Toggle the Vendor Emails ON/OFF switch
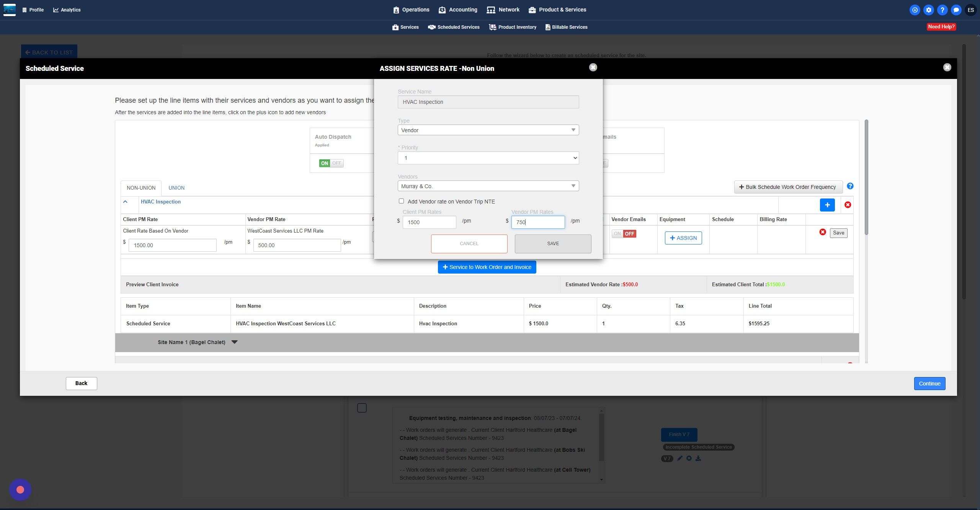 (624, 234)
